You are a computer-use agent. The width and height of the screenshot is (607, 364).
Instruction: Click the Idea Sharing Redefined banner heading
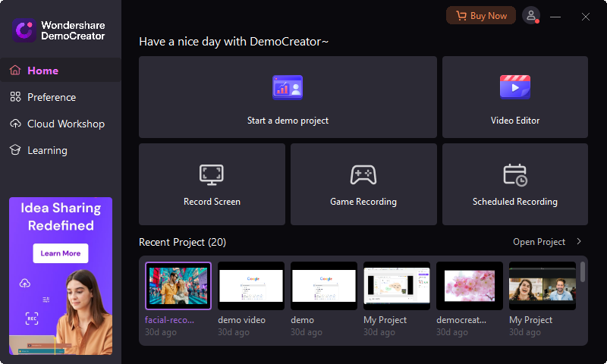coord(61,217)
